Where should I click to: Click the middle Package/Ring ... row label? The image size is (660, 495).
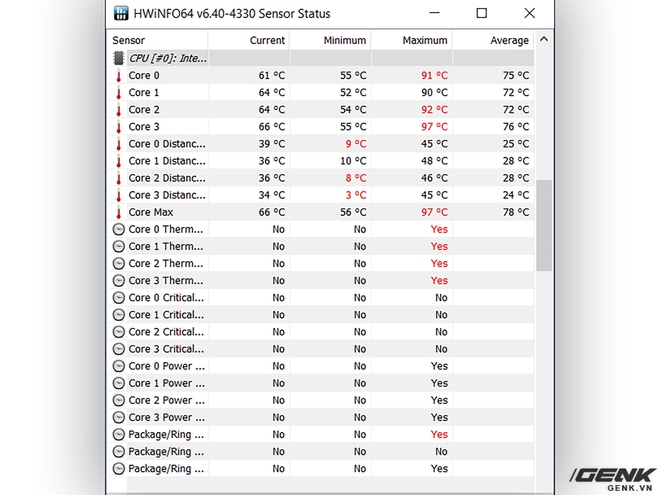coord(166,452)
